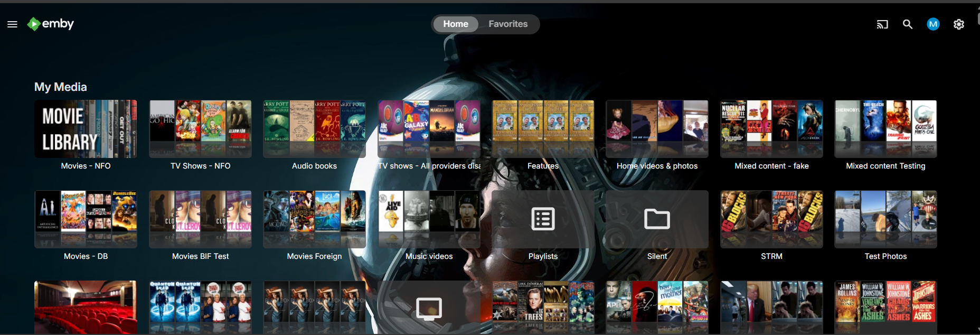Screen dimensions: 980x335
Task: Click the Playlists label
Action: pos(543,256)
